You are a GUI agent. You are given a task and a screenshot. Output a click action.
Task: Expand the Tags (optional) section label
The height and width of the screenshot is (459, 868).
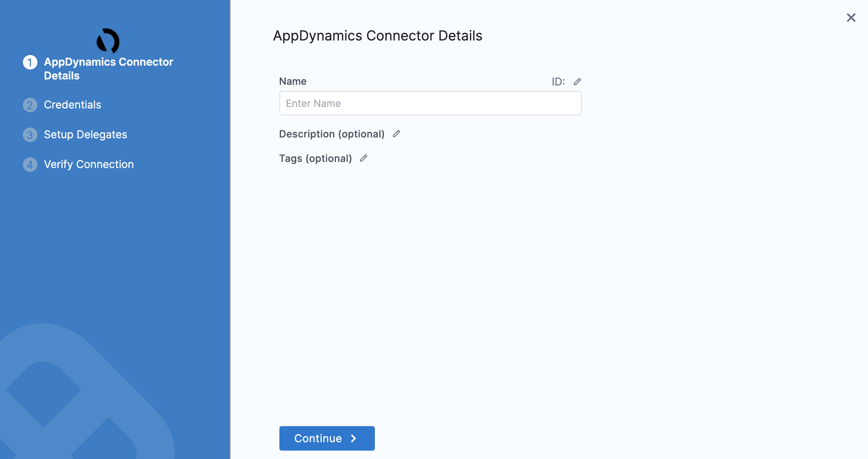pyautogui.click(x=315, y=158)
